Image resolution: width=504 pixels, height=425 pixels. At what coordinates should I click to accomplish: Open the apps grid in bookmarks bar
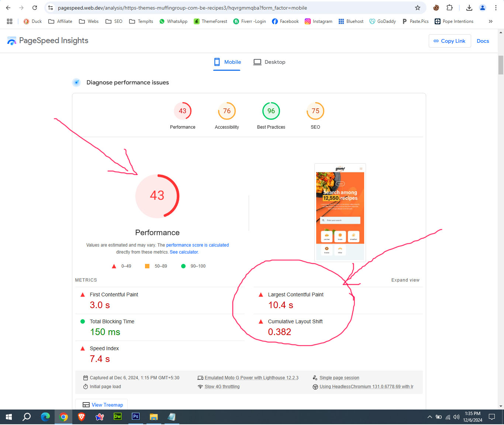pos(10,21)
